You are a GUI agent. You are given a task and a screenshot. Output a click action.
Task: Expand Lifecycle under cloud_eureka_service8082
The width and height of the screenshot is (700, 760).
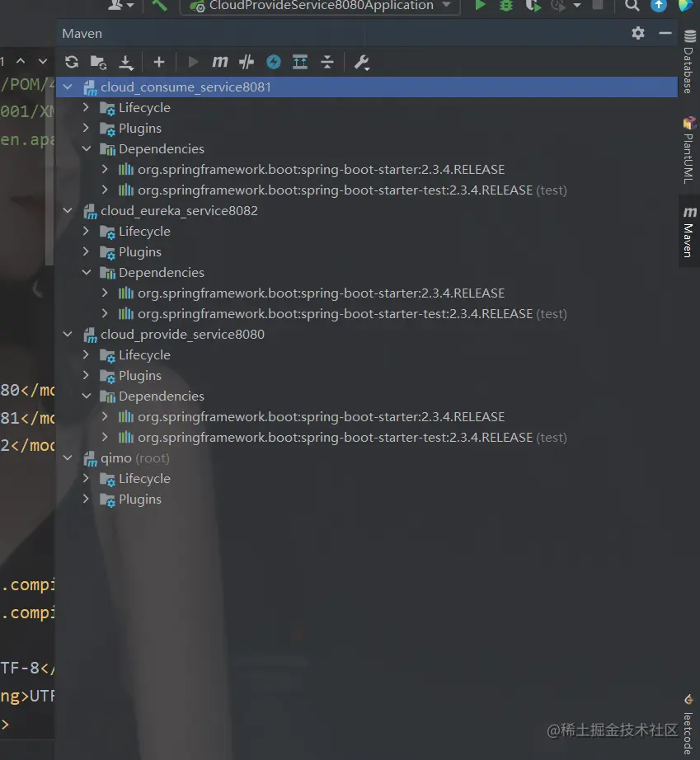(87, 231)
